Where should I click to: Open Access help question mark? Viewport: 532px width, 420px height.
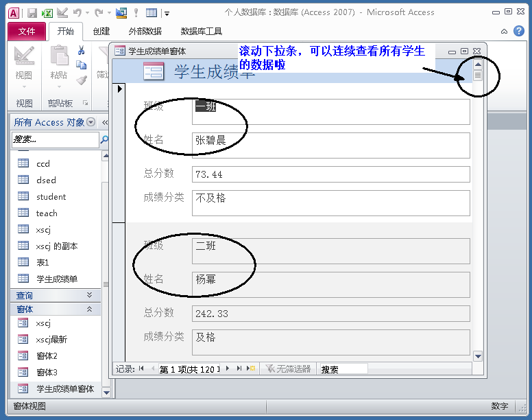(519, 32)
